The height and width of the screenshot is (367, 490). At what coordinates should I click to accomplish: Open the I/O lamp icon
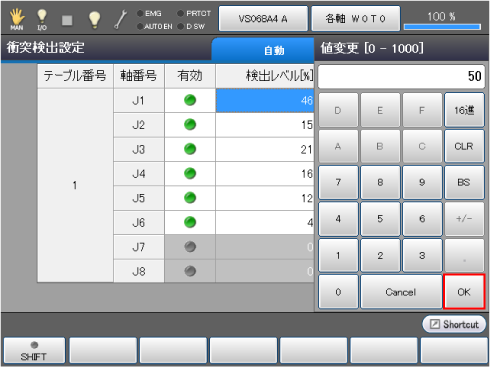point(42,19)
